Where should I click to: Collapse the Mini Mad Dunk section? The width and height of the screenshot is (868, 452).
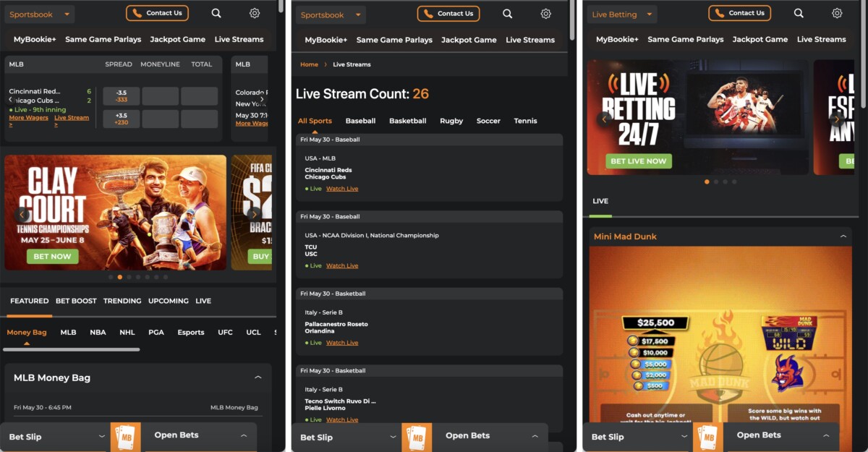[x=843, y=236]
